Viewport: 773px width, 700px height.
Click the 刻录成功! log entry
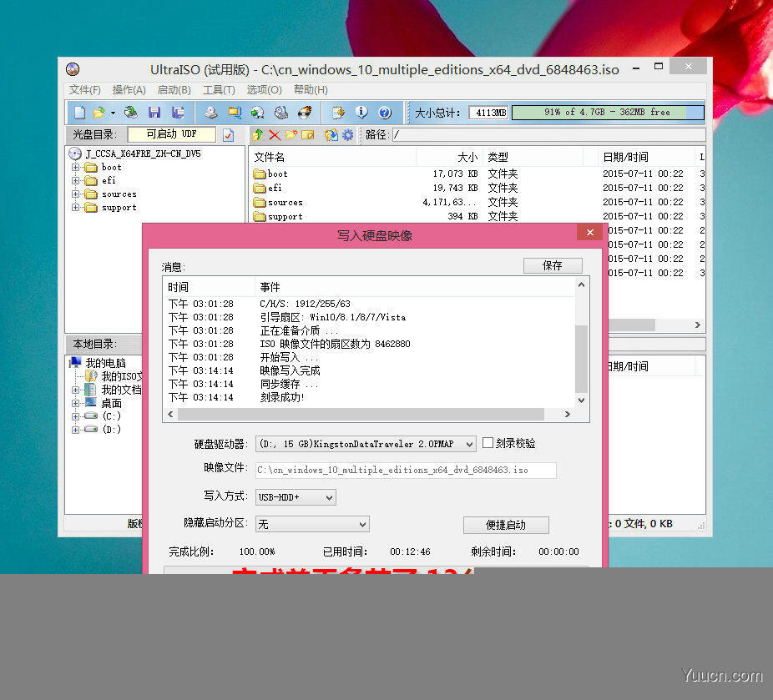[282, 397]
